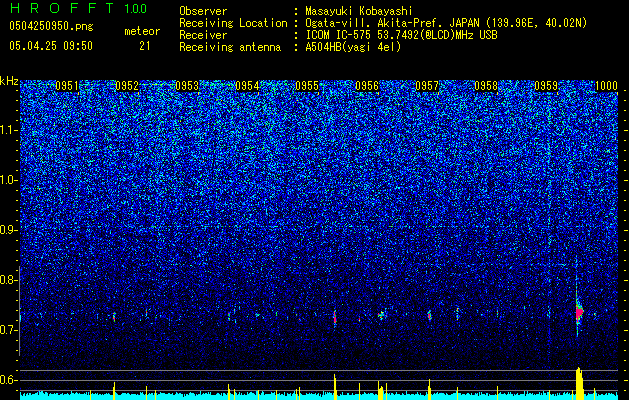This screenshot has width=629, height=400.
Task: Click the 0.7 kHz axis label
Action: click(x=9, y=330)
